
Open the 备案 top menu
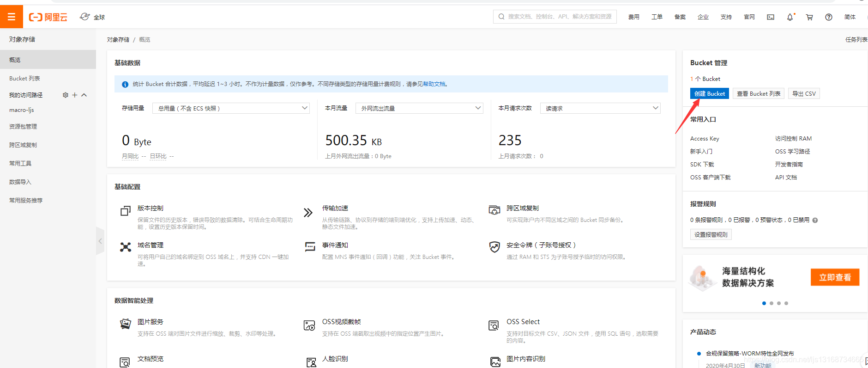pyautogui.click(x=680, y=17)
